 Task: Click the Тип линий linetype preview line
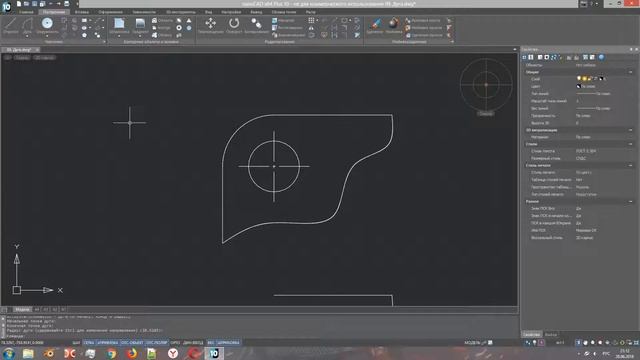[x=586, y=93]
